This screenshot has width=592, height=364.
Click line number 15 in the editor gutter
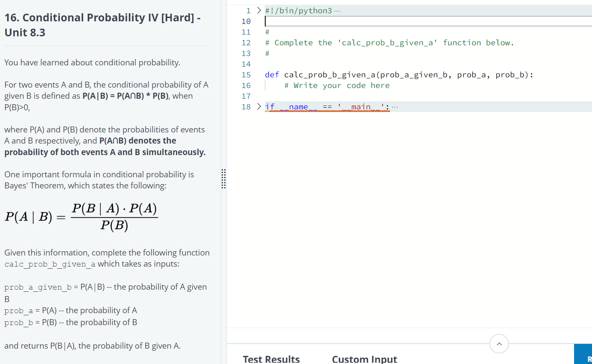(x=246, y=74)
